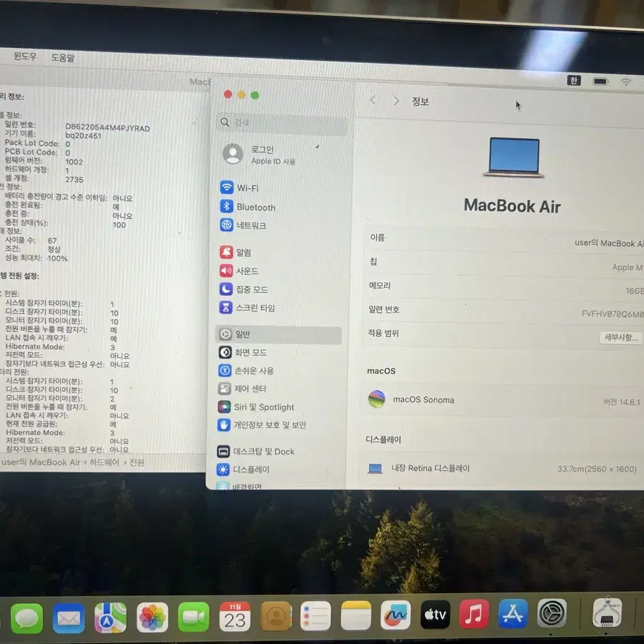This screenshot has height=644, width=644.
Task: Go forward with the settings forward arrow
Action: [x=396, y=101]
